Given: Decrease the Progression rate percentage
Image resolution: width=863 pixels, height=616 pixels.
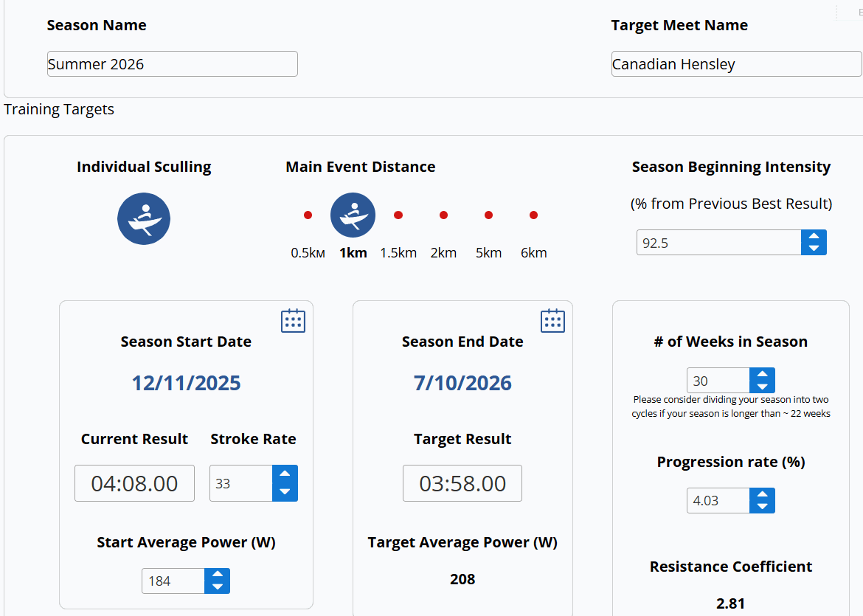Looking at the screenshot, I should [762, 507].
